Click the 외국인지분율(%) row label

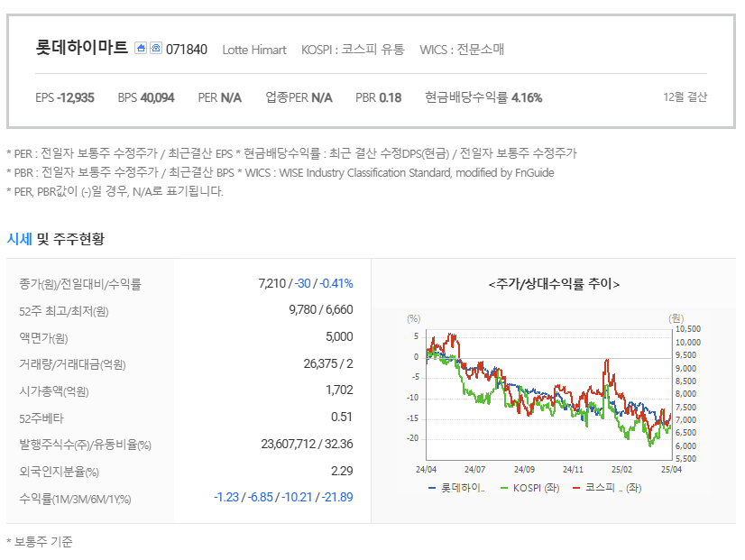59,472
